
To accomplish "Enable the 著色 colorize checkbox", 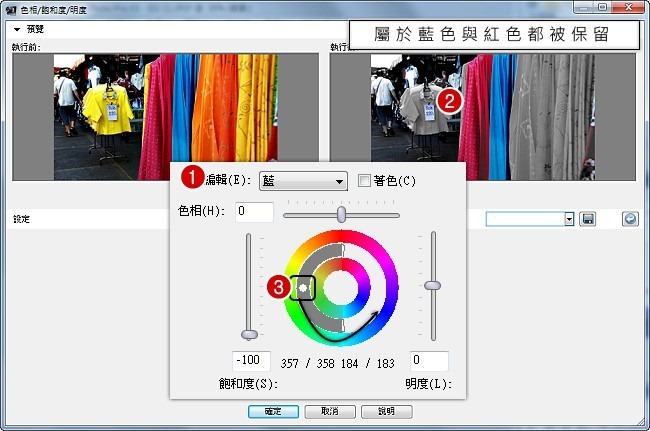I will [364, 181].
